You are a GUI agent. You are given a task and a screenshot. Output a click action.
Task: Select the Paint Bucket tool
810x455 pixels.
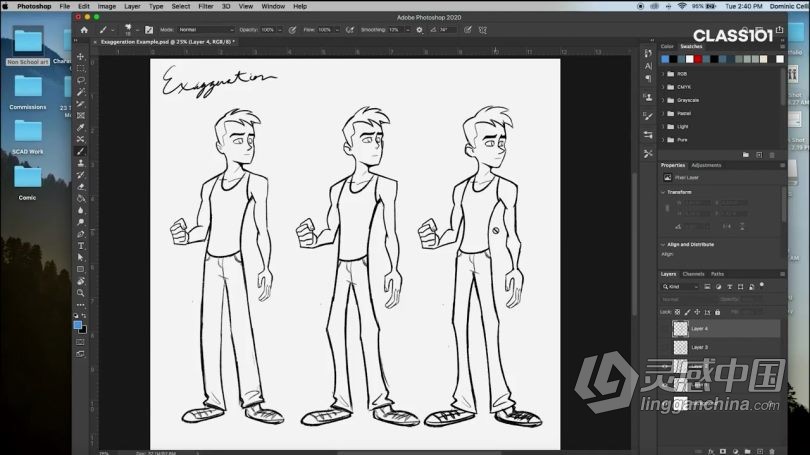pyautogui.click(x=81, y=199)
